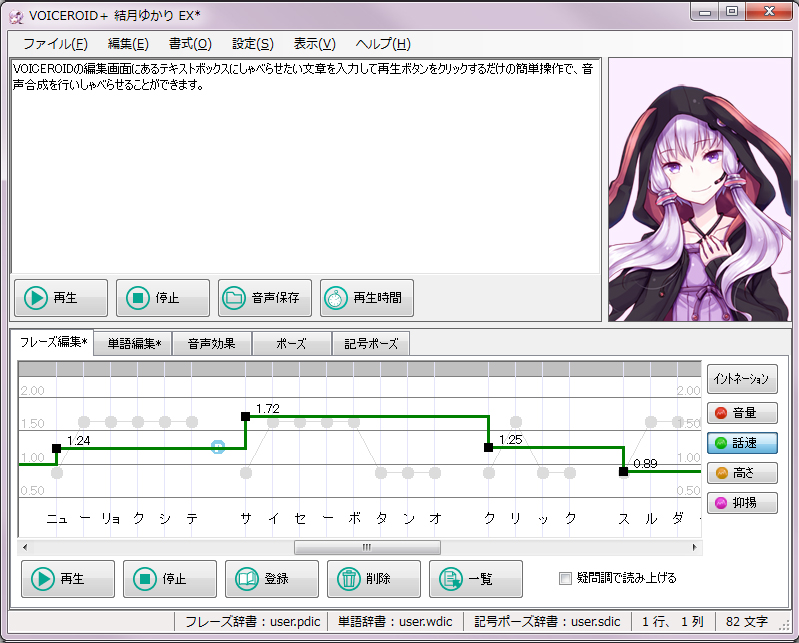Click the upper 再生 play button
The width and height of the screenshot is (799, 643).
[61, 298]
